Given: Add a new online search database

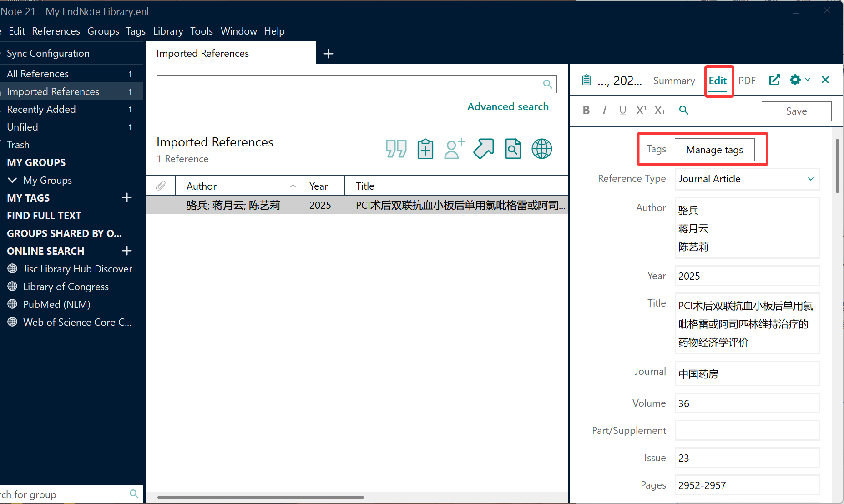Looking at the screenshot, I should 127,251.
